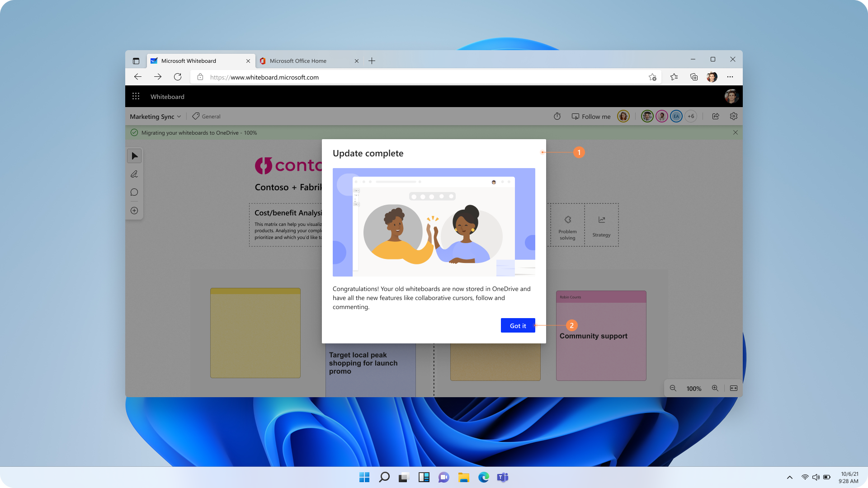Click the Got it button

[518, 325]
